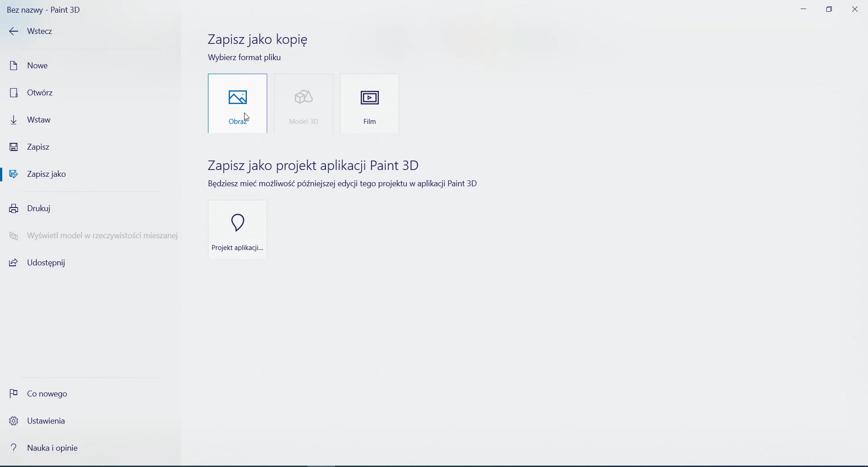Click the Wstaw download-arrow icon
Image resolution: width=868 pixels, height=467 pixels.
click(14, 120)
